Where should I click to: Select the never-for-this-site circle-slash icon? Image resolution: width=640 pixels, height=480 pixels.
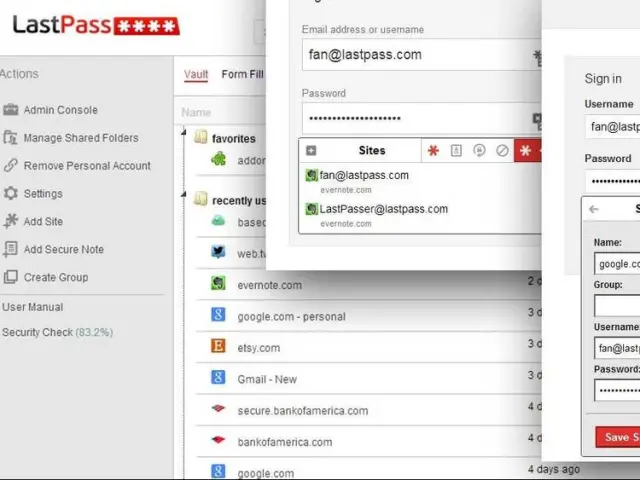502,151
